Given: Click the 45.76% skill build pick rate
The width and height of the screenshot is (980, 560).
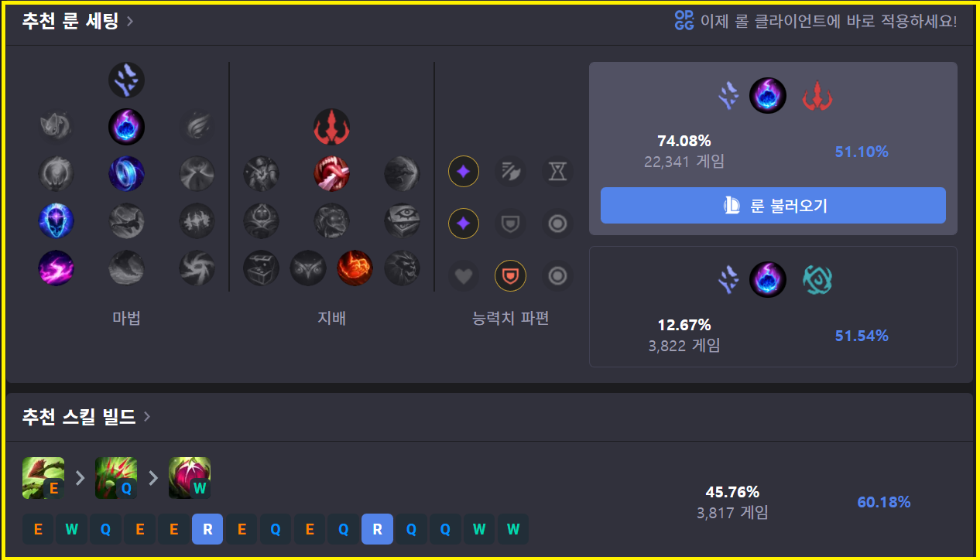Looking at the screenshot, I should click(x=732, y=492).
